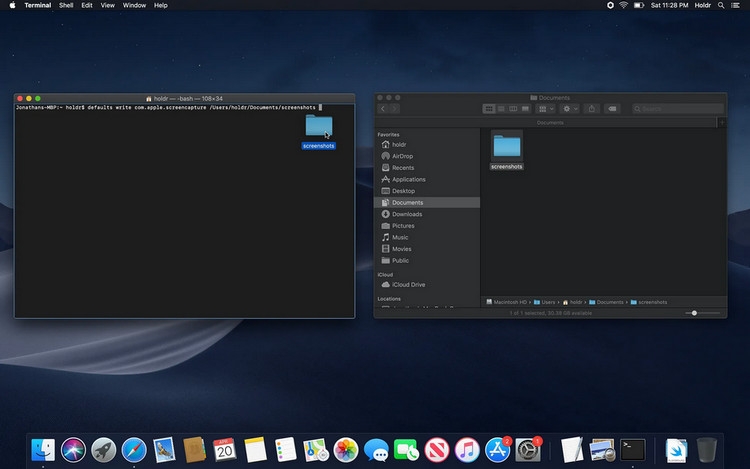Viewport: 750px width, 469px height.
Task: Click holdr in Finder path bar
Action: click(573, 302)
